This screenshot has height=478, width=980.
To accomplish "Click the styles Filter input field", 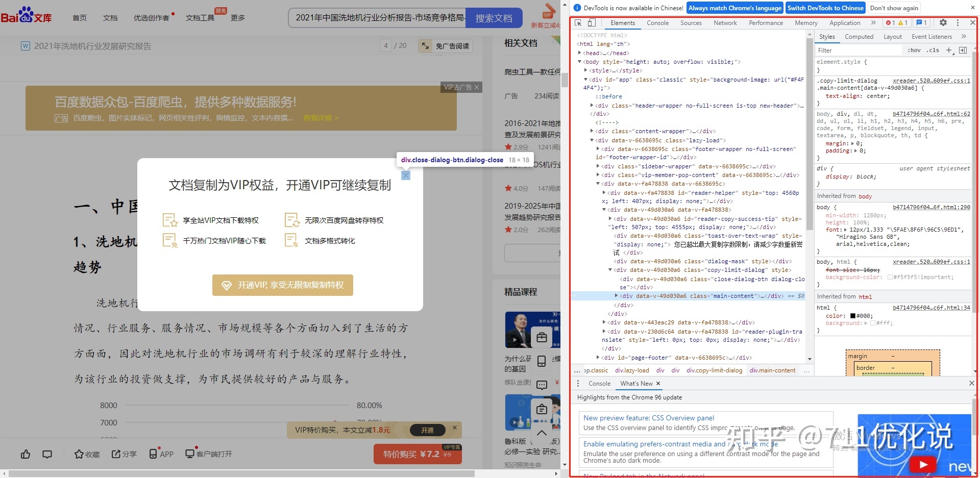I will [x=859, y=50].
